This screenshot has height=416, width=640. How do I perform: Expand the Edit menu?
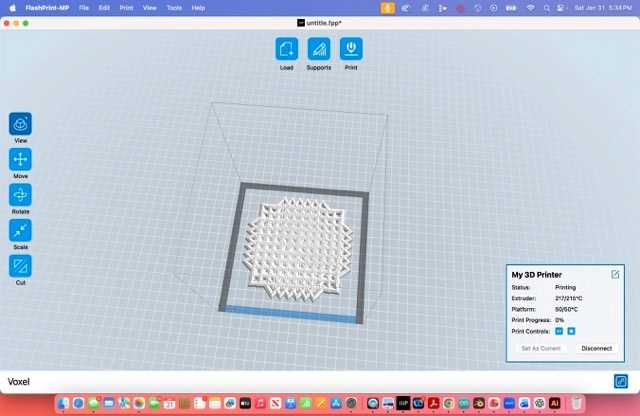[104, 7]
